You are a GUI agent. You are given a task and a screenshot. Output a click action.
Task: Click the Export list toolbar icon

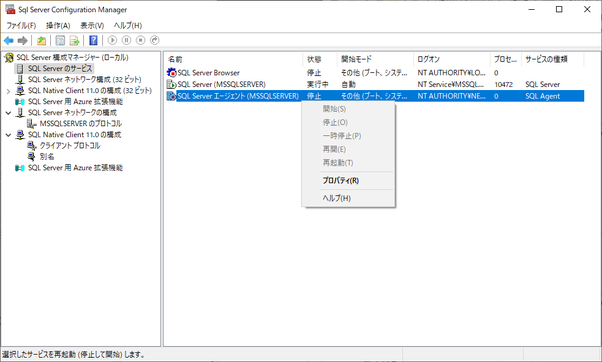pyautogui.click(x=74, y=40)
